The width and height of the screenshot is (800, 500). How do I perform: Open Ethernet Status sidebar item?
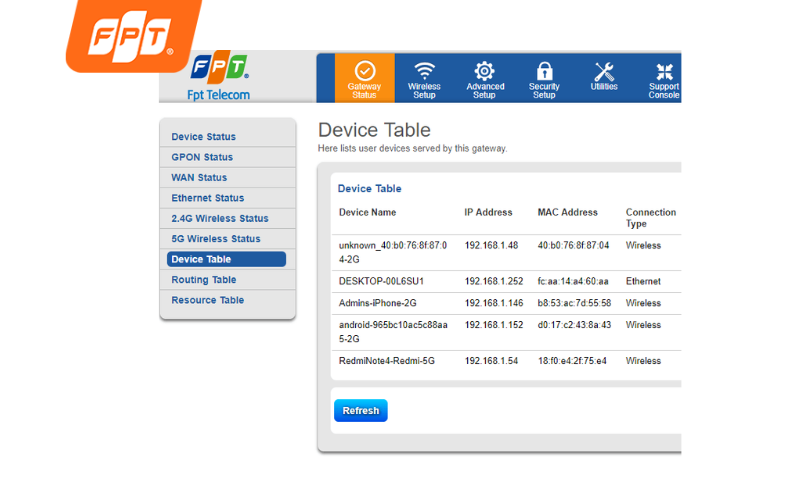pos(207,198)
